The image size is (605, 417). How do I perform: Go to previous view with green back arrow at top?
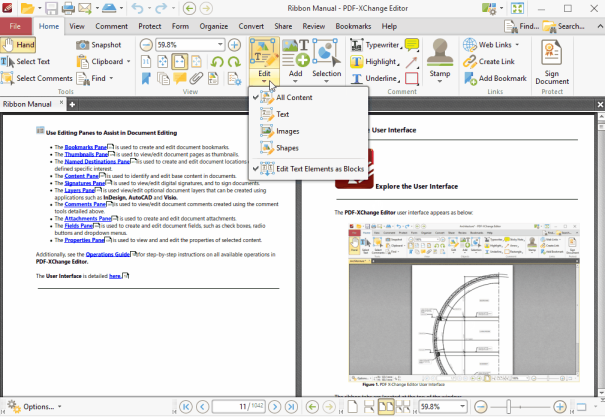(x=189, y=8)
